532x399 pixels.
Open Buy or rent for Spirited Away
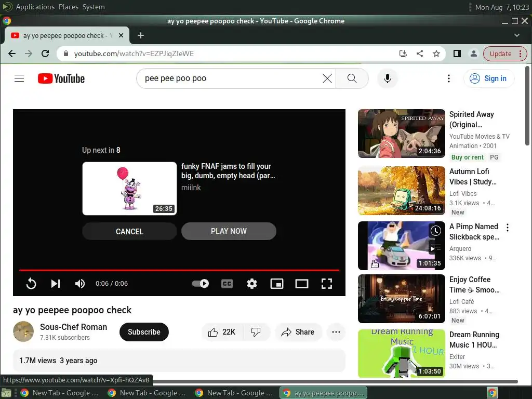coord(467,157)
